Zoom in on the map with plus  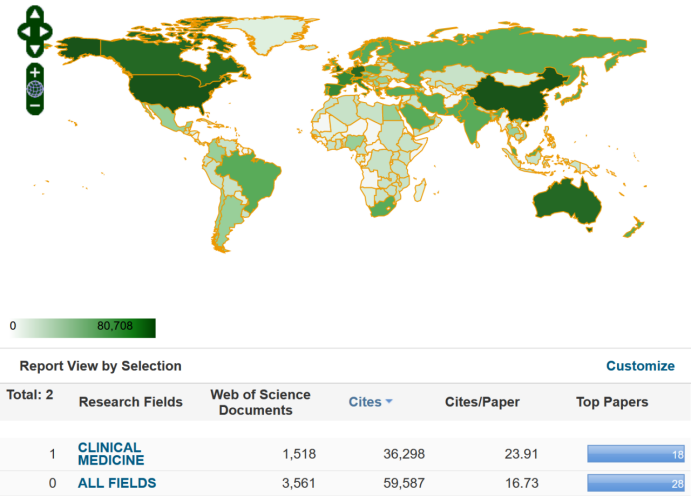click(x=35, y=73)
